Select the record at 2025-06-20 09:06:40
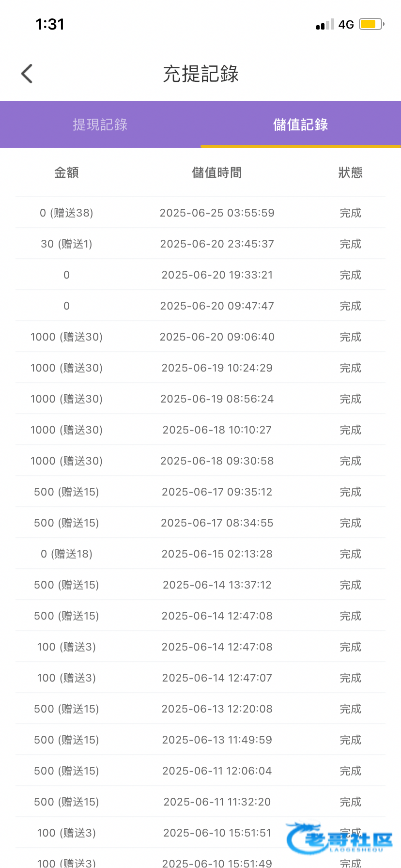Image resolution: width=401 pixels, height=868 pixels. coord(217,337)
